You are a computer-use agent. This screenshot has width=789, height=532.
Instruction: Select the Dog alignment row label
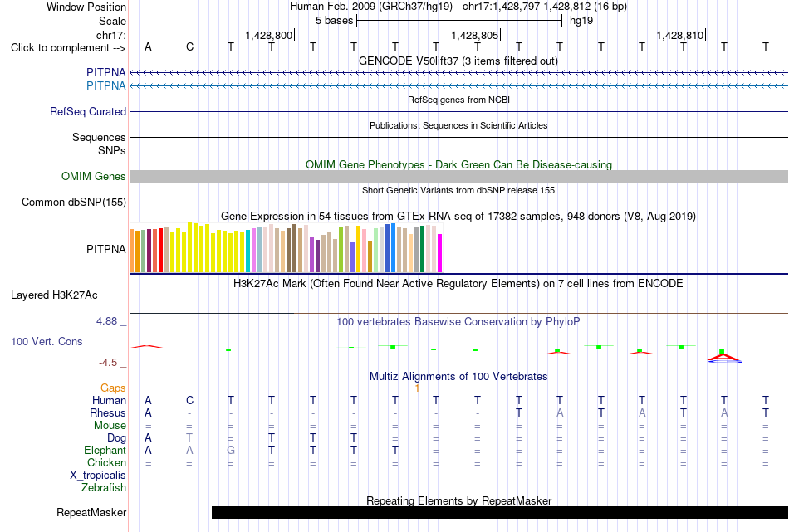(116, 438)
